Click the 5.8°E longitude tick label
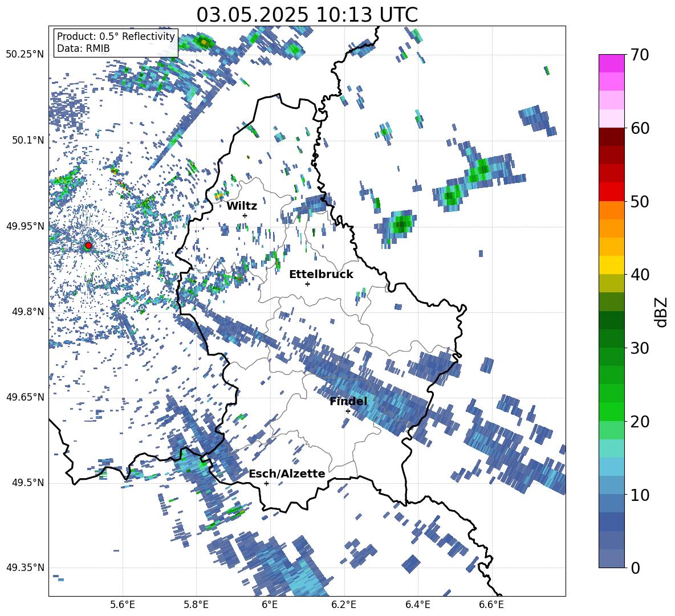Viewport: 675px width, 616px height. (x=196, y=605)
